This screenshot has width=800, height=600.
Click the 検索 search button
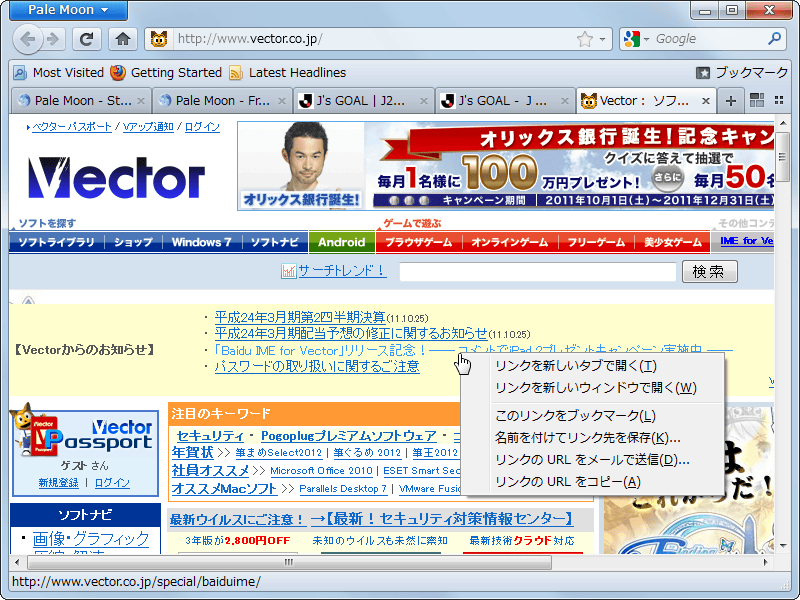[710, 271]
